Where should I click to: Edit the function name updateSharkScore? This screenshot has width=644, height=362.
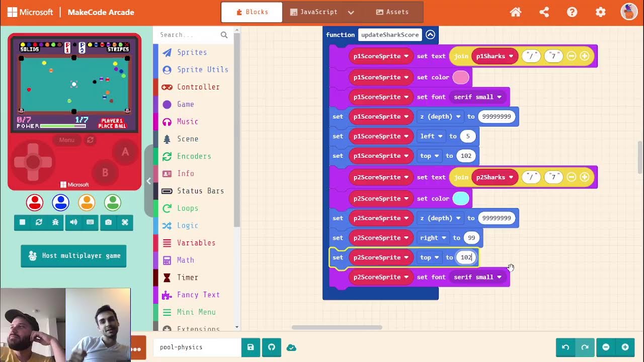(x=390, y=35)
